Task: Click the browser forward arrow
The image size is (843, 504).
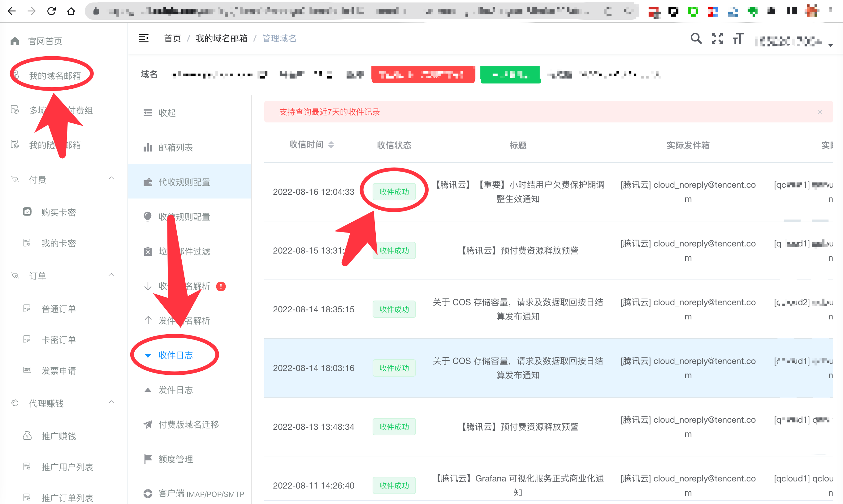Action: pyautogui.click(x=32, y=11)
